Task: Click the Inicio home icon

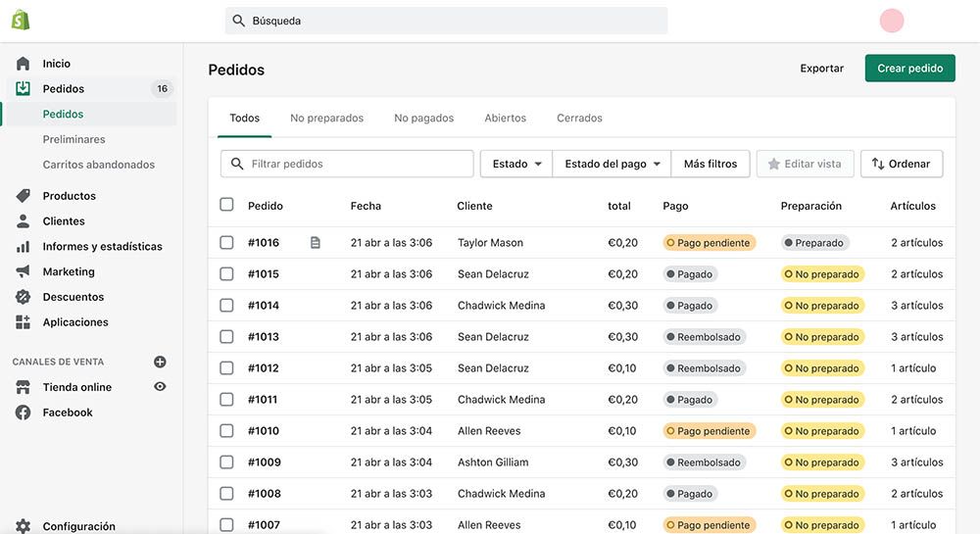Action: (x=24, y=63)
